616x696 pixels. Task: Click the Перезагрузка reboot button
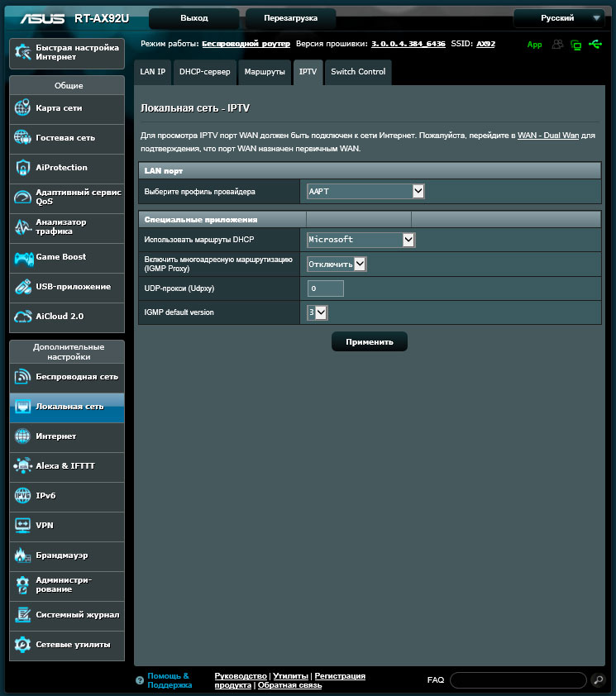tap(290, 18)
